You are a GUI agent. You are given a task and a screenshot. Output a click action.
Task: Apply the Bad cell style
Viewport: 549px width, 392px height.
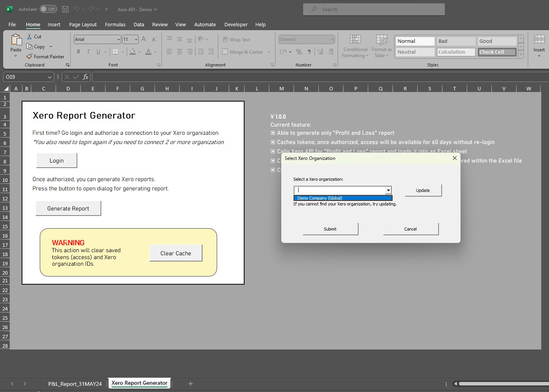[x=456, y=41]
